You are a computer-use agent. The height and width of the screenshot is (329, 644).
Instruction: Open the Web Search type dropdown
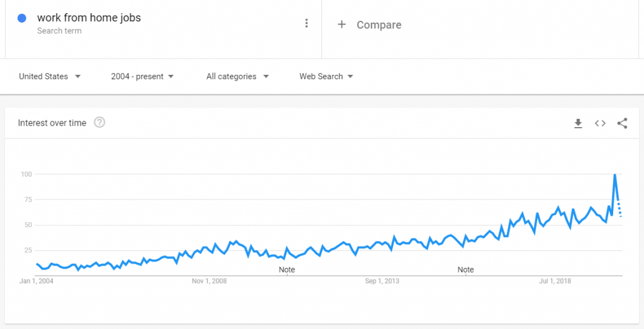coord(326,77)
